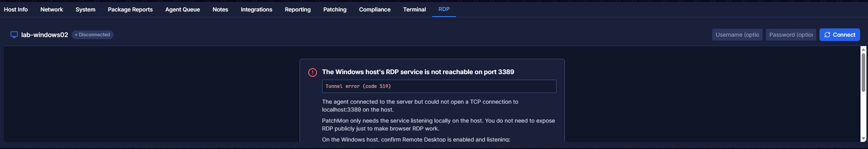Select the RDP tab
The height and width of the screenshot is (149, 868).
click(x=444, y=9)
